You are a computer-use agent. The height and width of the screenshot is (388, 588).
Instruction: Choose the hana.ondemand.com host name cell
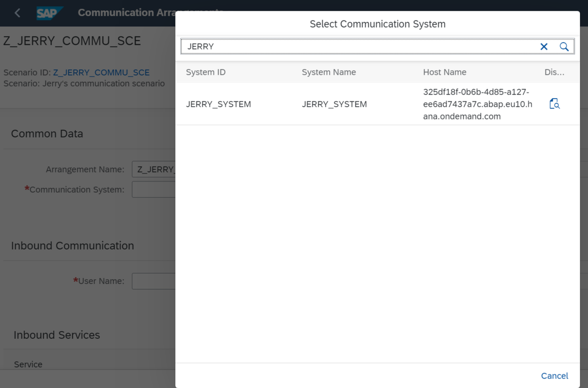point(478,104)
